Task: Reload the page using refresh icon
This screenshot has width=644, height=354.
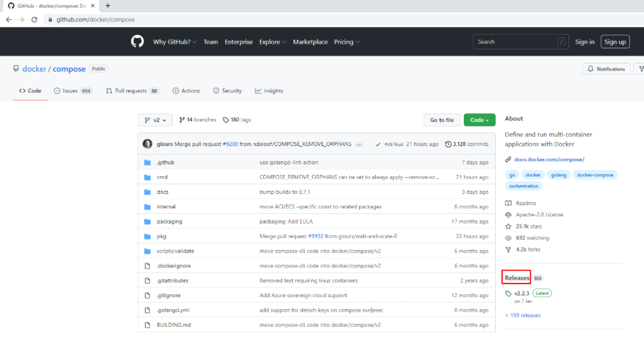Action: click(35, 19)
